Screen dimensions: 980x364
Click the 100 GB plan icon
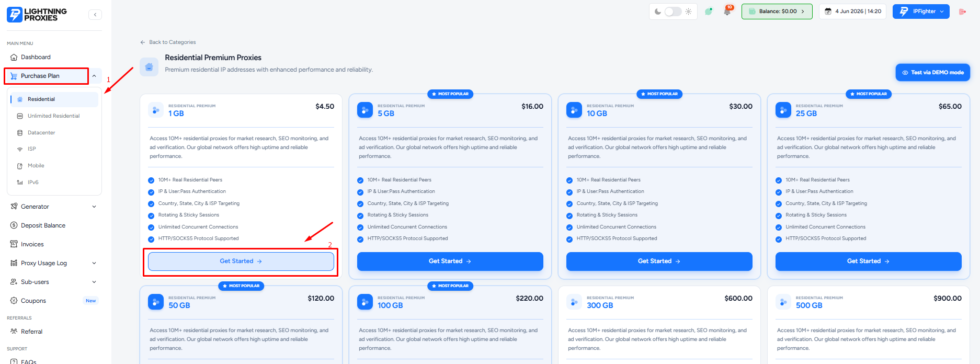coord(365,302)
